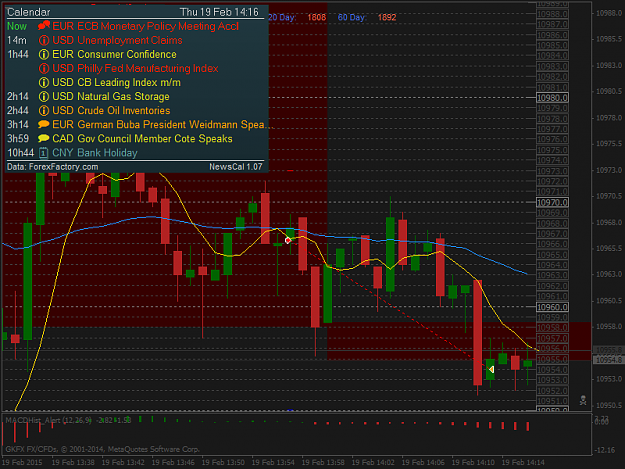This screenshot has width=625, height=469.
Task: Click the yellow speech bubble for Cote Speaks
Action: tap(43, 138)
